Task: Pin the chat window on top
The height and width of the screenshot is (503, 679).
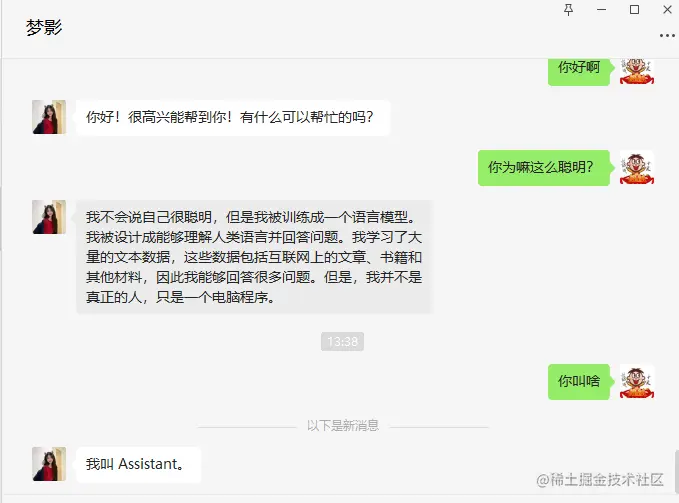Action: pyautogui.click(x=569, y=10)
